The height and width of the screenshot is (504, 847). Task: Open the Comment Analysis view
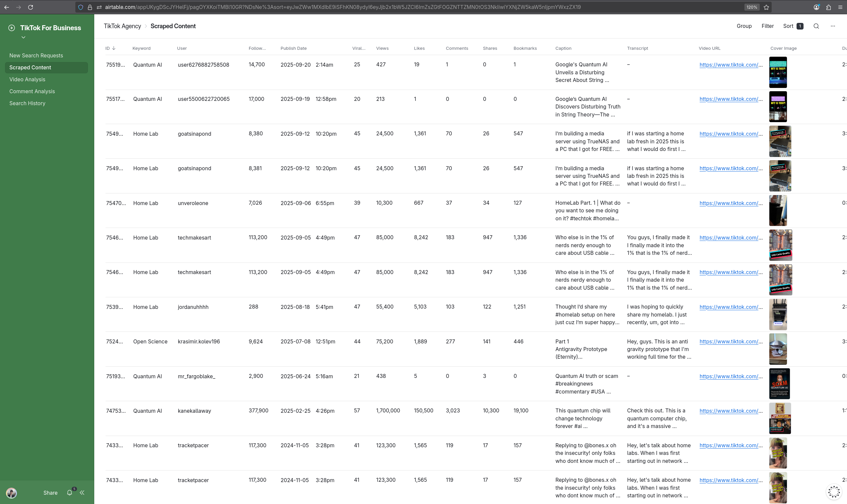point(32,91)
